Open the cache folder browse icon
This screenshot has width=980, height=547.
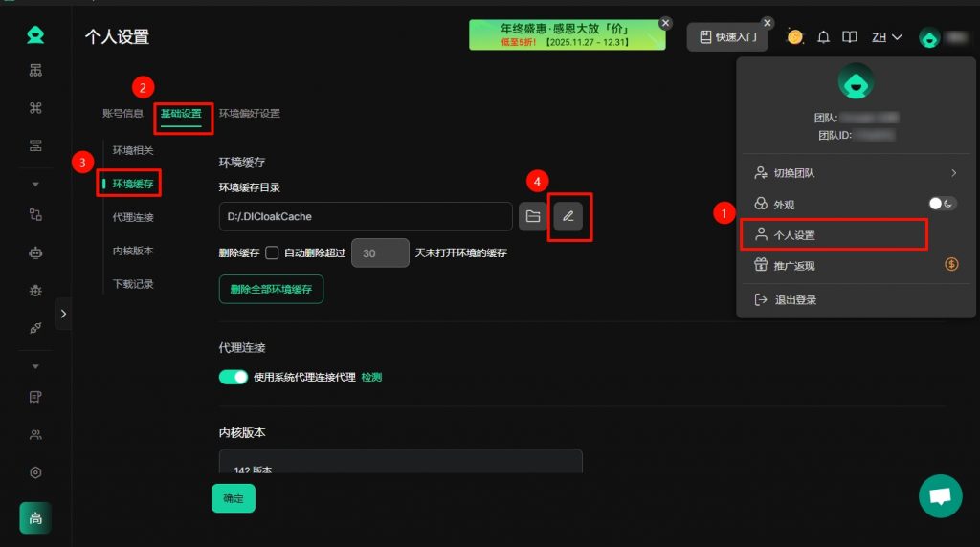[x=533, y=216]
